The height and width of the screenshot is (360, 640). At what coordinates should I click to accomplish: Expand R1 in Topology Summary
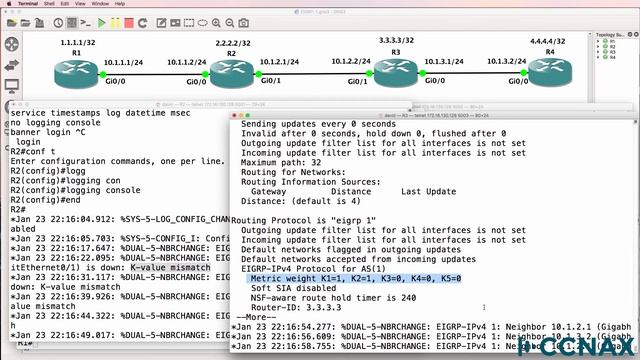tap(598, 41)
